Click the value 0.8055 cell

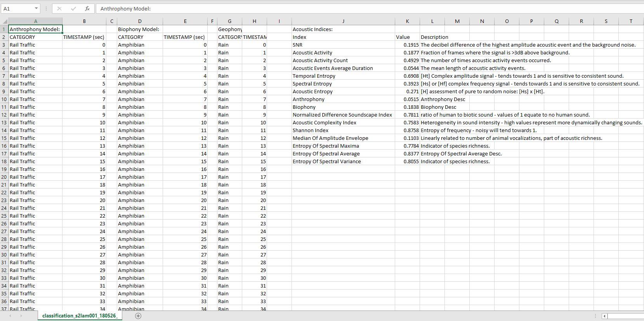click(407, 161)
